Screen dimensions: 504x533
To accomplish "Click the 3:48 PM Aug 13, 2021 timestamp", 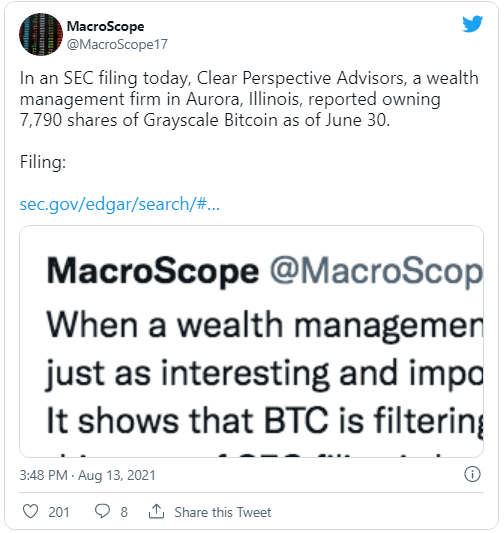I will tap(87, 475).
